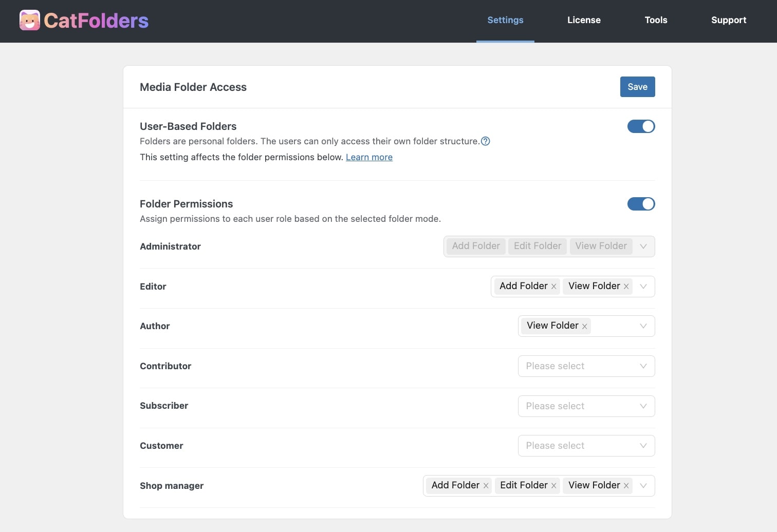The height and width of the screenshot is (532, 777).
Task: Expand the Administrator permissions dropdown chevron
Action: coord(643,246)
